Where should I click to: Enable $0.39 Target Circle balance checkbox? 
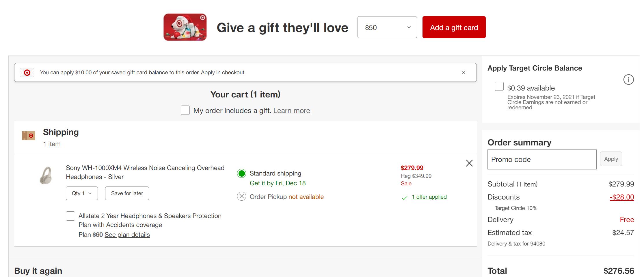(499, 86)
